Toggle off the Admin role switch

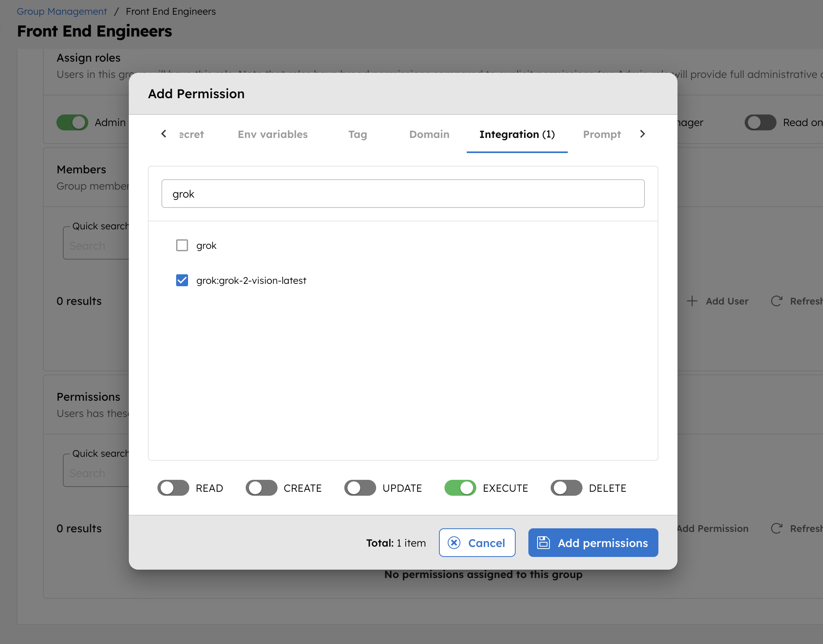pos(72,122)
